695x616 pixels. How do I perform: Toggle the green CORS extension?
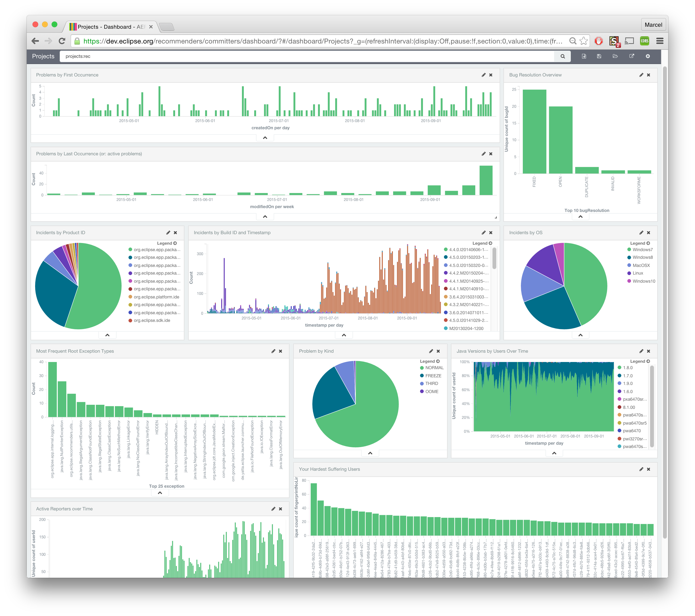click(x=645, y=41)
